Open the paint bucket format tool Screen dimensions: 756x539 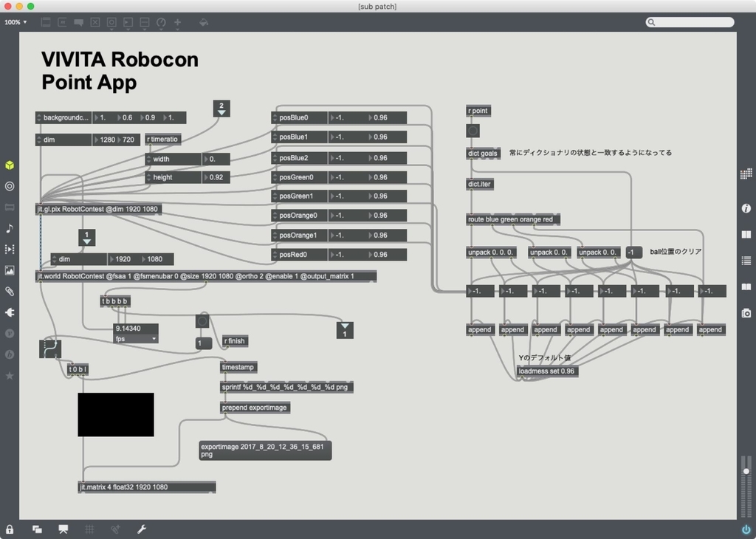point(204,22)
